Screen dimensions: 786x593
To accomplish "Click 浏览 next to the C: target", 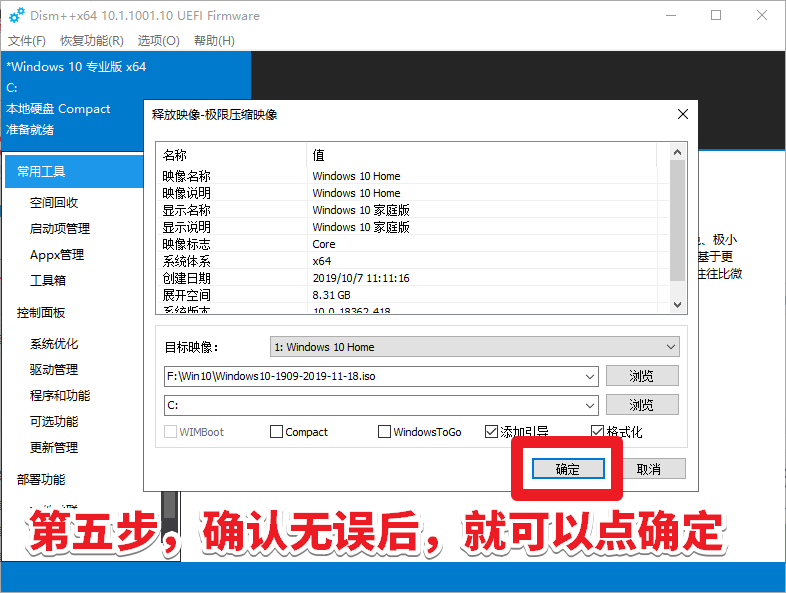I will pyautogui.click(x=642, y=405).
